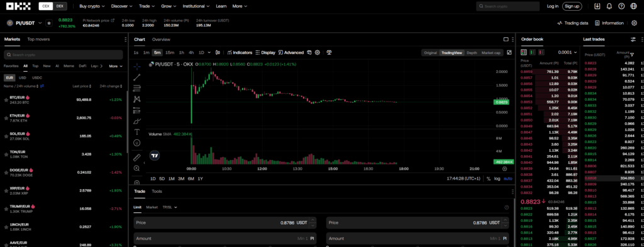The width and height of the screenshot is (644, 247).
Task: Expand More categories in Markets panel
Action: [116, 66]
